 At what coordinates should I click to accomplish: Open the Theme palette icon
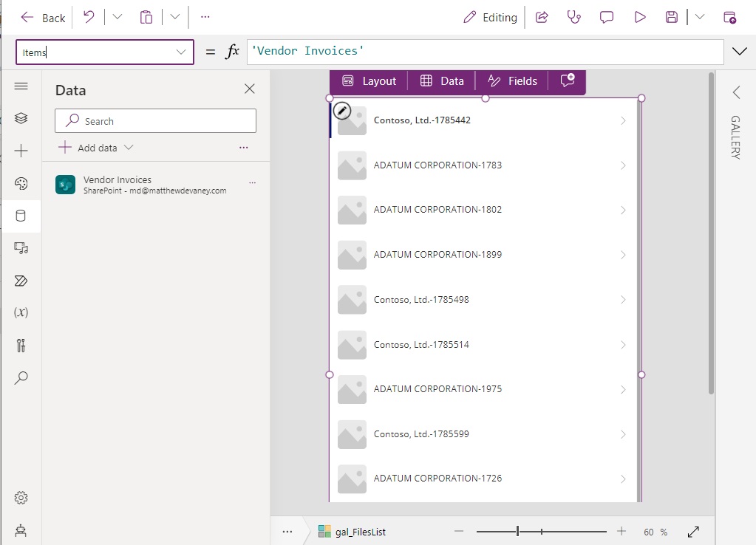(21, 184)
